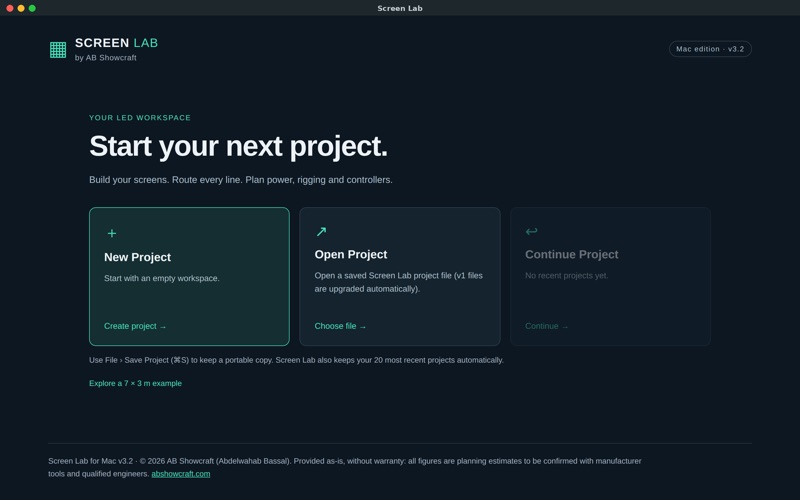The height and width of the screenshot is (500, 800).
Task: Click the 'Use File › Save Project' hint text
Action: tap(296, 360)
